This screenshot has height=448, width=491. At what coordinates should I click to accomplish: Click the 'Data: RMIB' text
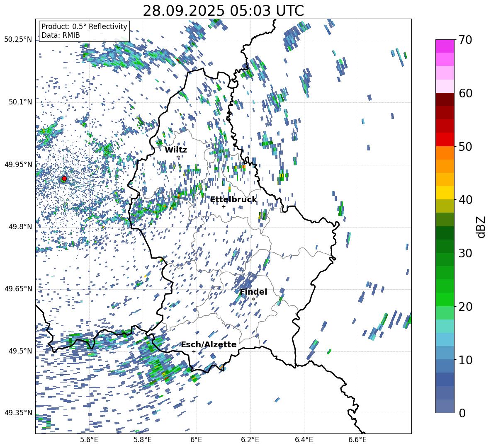(61, 35)
